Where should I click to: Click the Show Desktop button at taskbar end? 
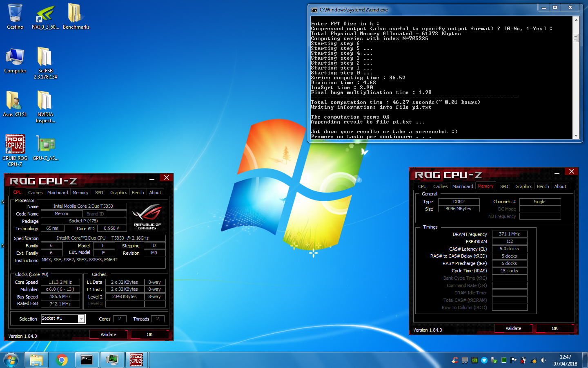(585, 360)
